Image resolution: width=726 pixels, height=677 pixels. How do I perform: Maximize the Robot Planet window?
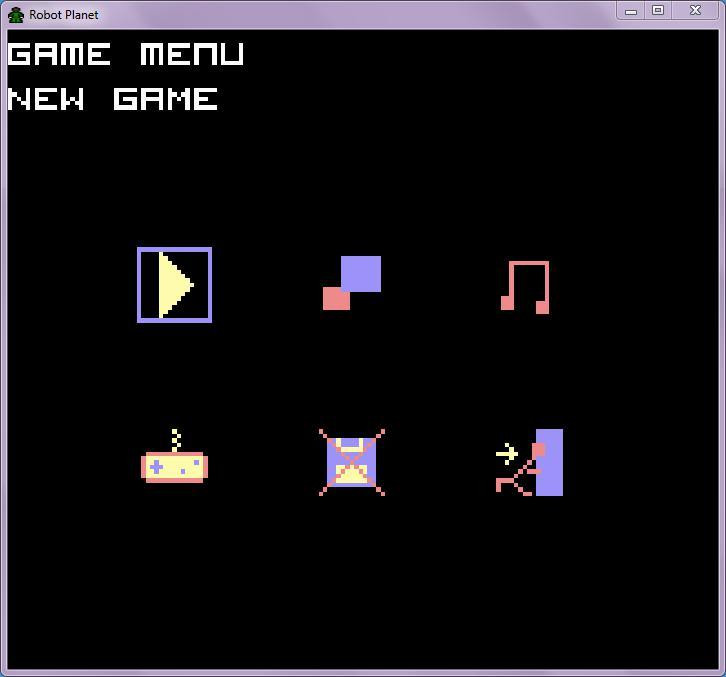point(658,11)
